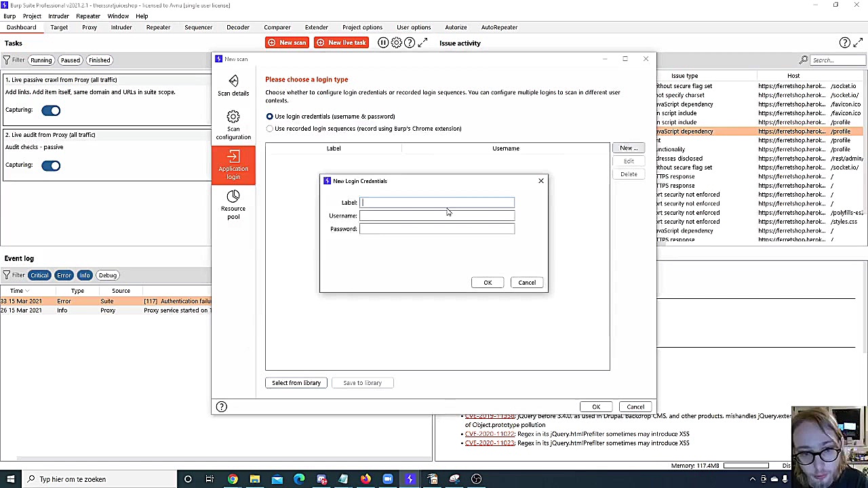
Task: Open Google Chrome from the taskbar
Action: 233,479
